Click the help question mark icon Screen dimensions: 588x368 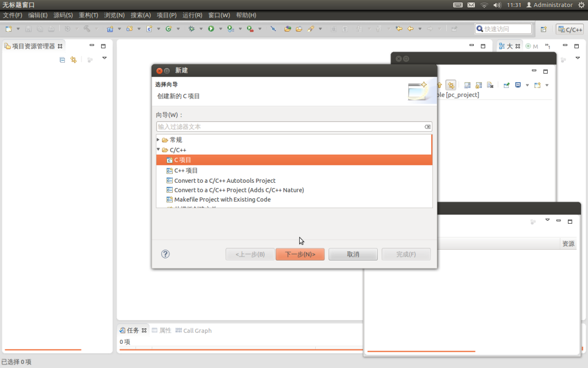[165, 254]
